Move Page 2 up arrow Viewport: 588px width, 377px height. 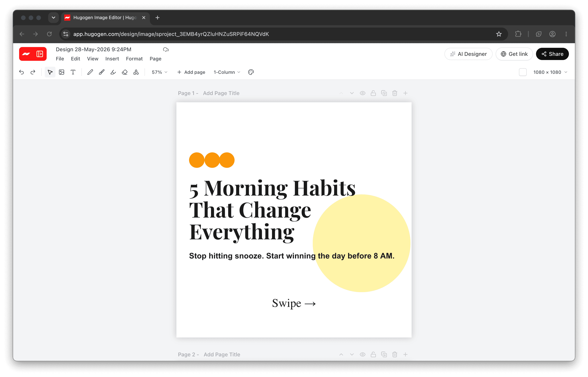coord(341,354)
